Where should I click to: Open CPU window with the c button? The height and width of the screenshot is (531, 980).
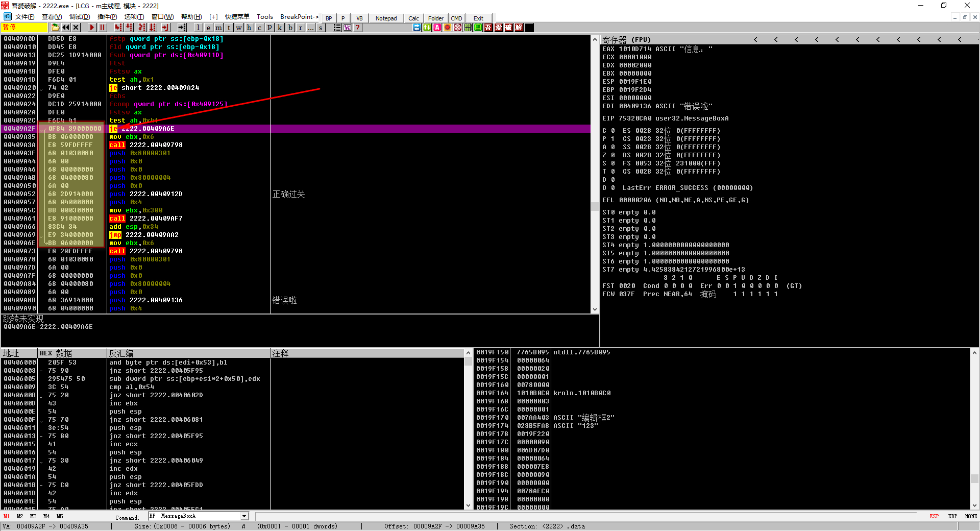click(x=259, y=28)
